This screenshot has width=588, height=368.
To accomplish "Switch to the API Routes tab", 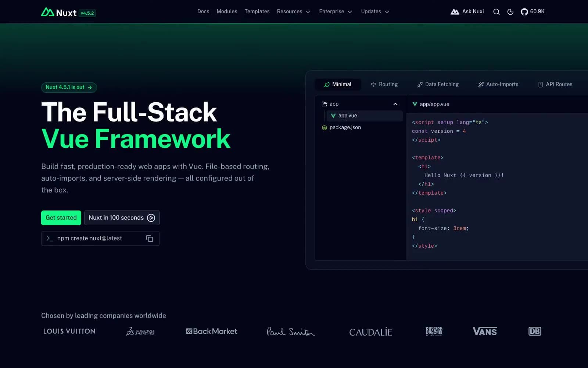I will pyautogui.click(x=555, y=84).
